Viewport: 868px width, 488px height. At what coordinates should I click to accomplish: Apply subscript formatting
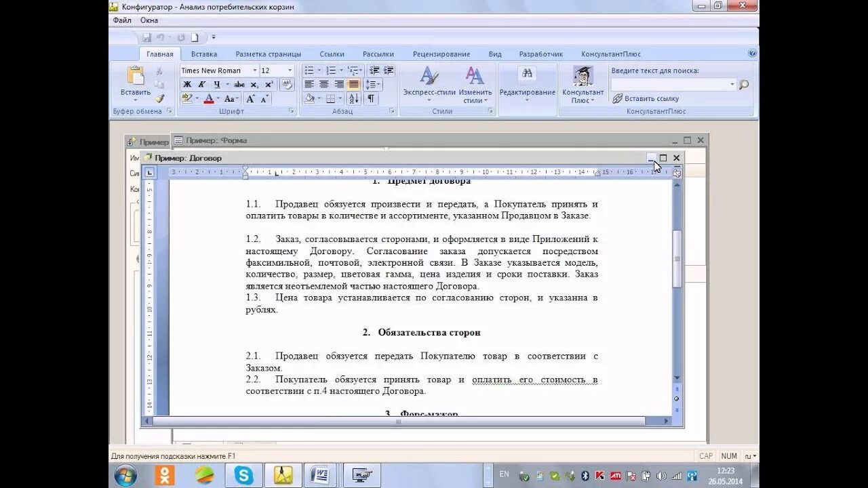click(x=254, y=85)
